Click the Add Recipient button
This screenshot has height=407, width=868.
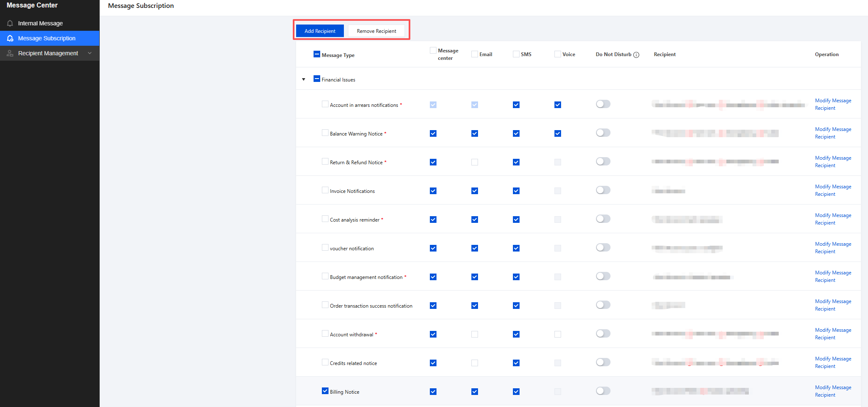click(320, 31)
